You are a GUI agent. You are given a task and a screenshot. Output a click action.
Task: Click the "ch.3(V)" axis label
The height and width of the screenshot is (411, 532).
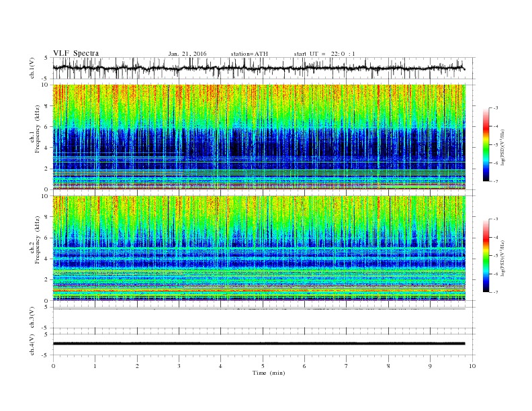32,318
